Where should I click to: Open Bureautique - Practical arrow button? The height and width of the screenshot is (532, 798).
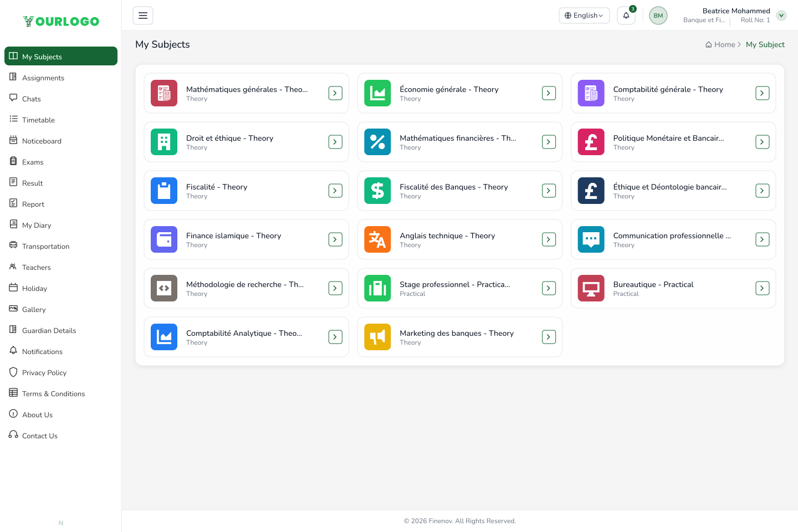tap(763, 288)
